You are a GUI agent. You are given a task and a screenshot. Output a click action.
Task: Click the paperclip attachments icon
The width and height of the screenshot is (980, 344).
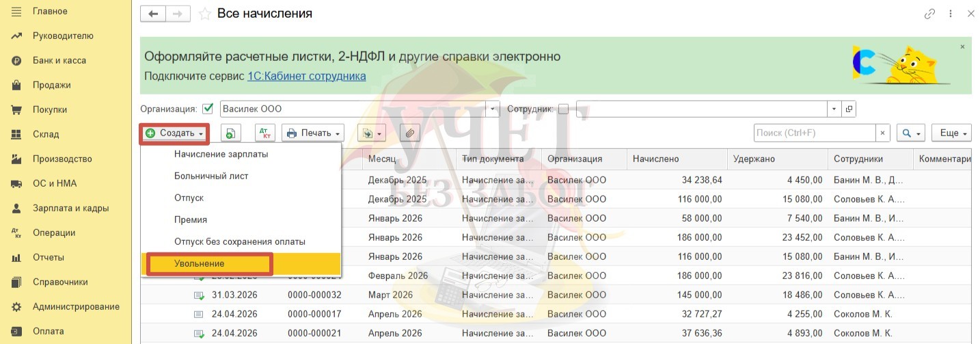point(409,133)
